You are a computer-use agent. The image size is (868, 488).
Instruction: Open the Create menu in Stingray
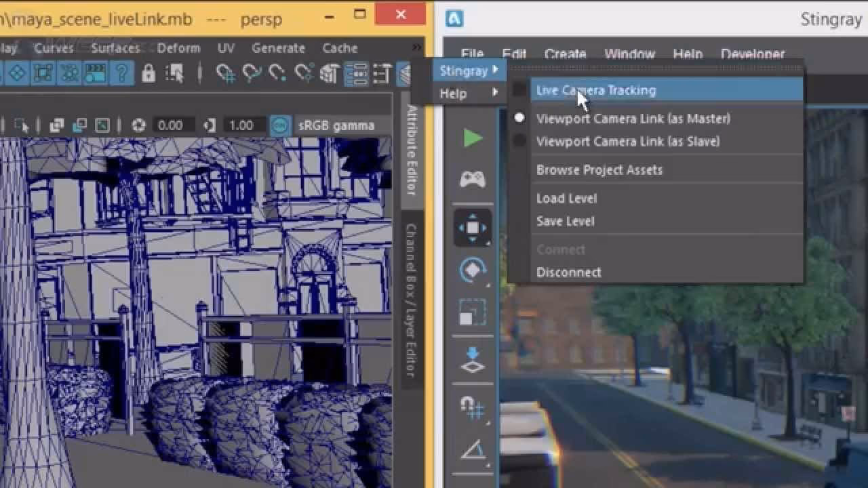(565, 54)
